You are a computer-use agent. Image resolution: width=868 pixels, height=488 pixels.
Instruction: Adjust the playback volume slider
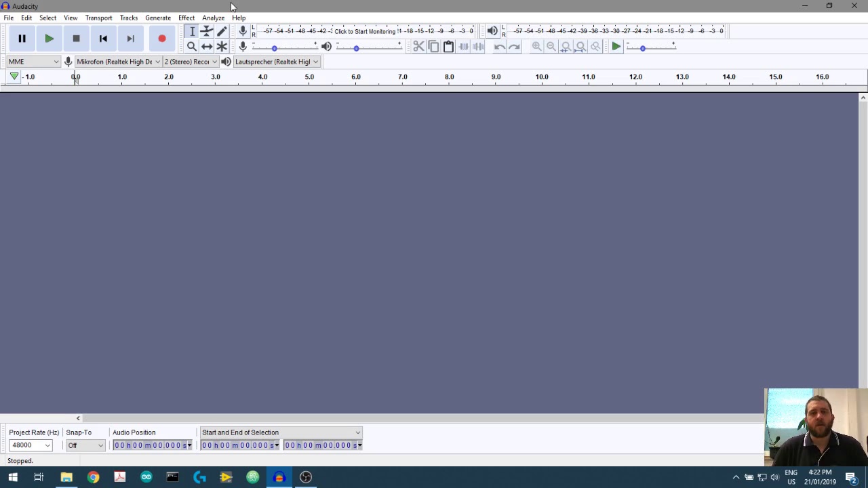369,47
